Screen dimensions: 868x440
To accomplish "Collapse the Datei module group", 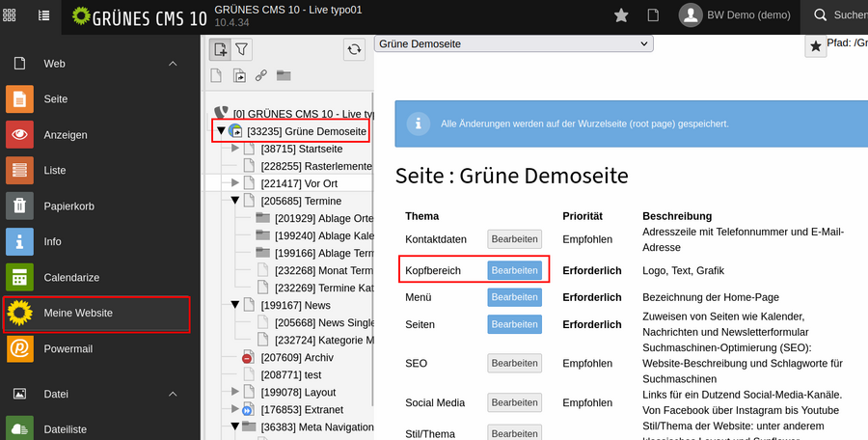I will click(173, 394).
